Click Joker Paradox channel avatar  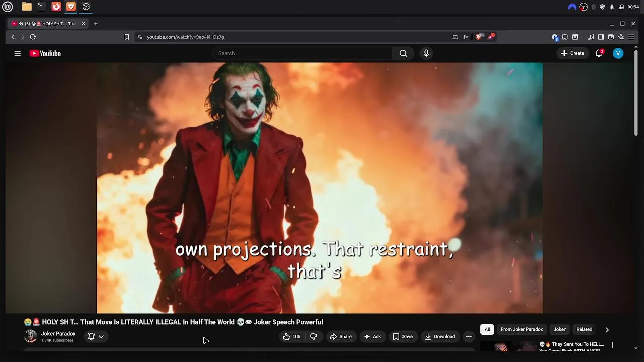(x=31, y=336)
